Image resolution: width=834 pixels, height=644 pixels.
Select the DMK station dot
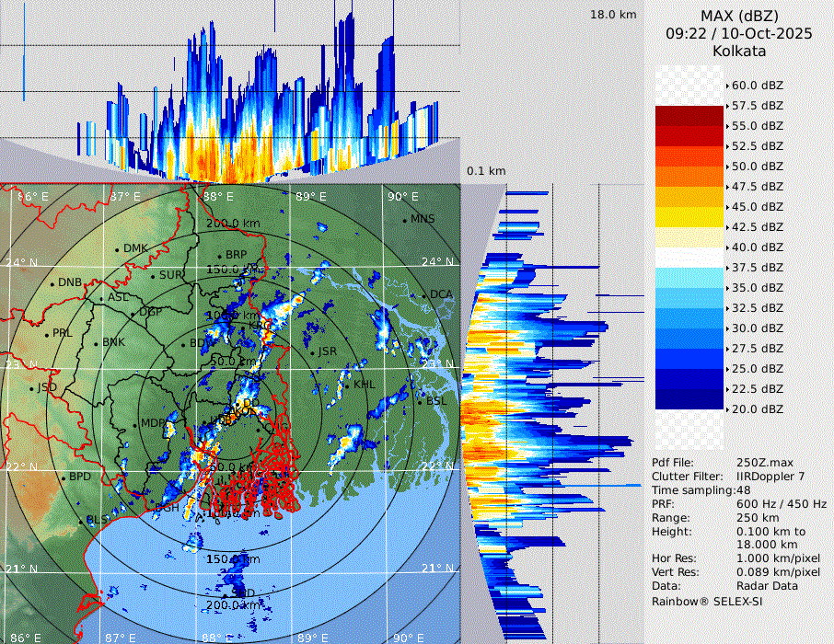[118, 248]
